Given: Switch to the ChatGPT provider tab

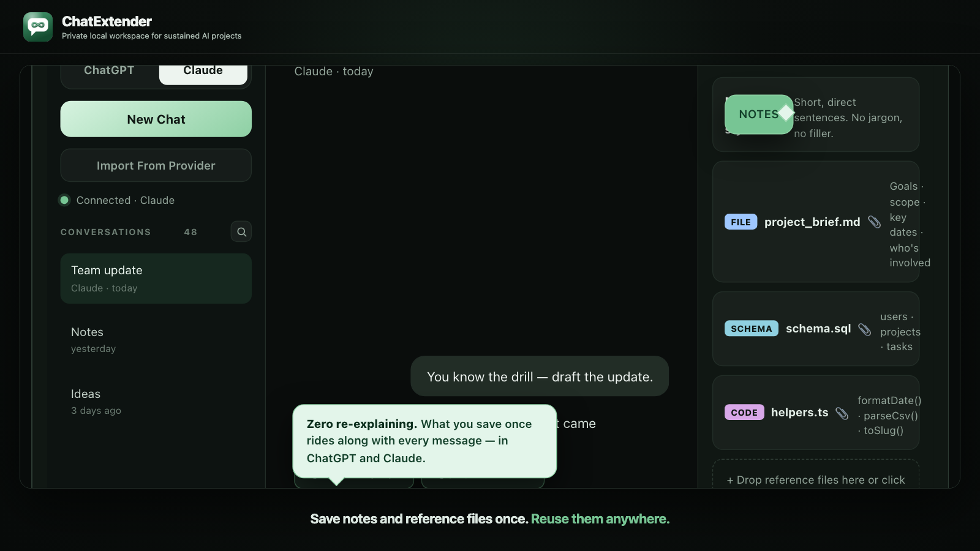Looking at the screenshot, I should pyautogui.click(x=109, y=70).
